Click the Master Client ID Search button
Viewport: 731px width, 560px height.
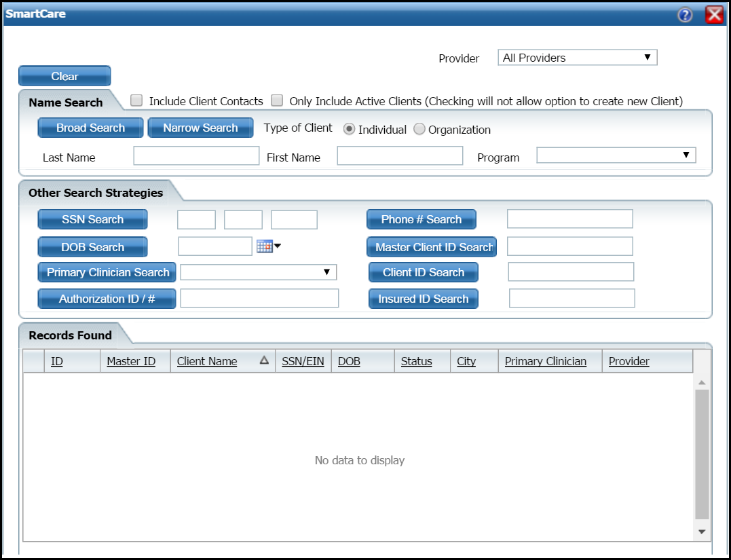pos(432,247)
